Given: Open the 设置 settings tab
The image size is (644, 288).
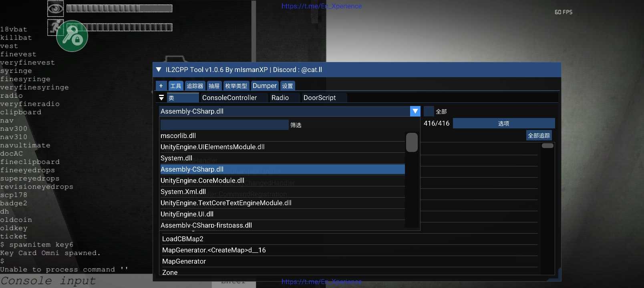Looking at the screenshot, I should 287,86.
